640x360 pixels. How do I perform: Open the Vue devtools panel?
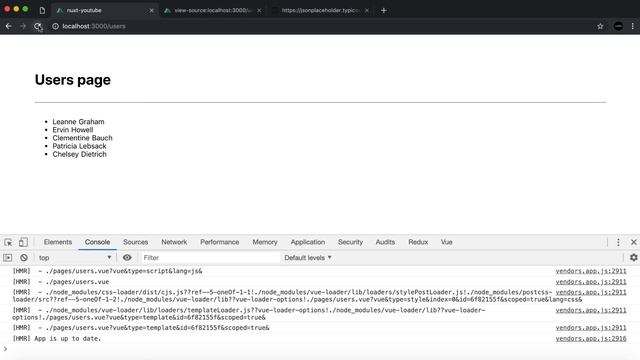(x=447, y=242)
